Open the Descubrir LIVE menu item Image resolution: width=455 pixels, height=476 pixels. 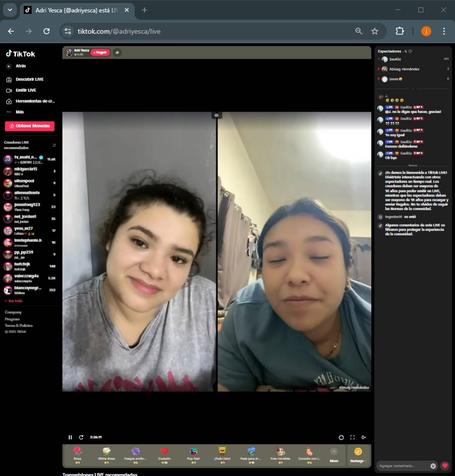pos(29,79)
